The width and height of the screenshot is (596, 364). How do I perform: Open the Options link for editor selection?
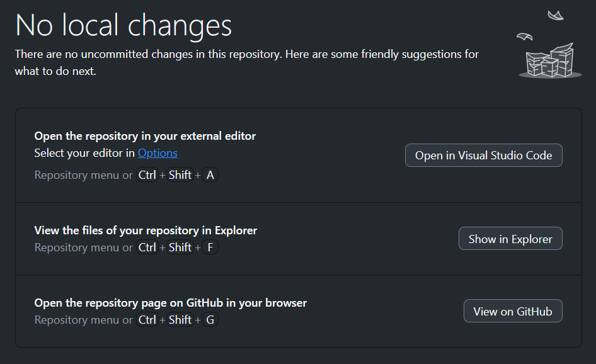(158, 153)
